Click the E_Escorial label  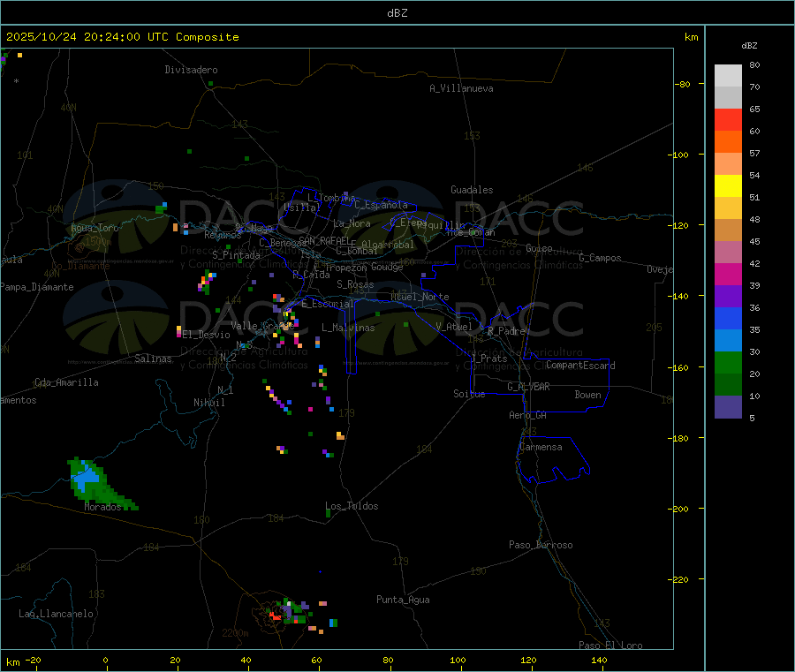tap(328, 304)
